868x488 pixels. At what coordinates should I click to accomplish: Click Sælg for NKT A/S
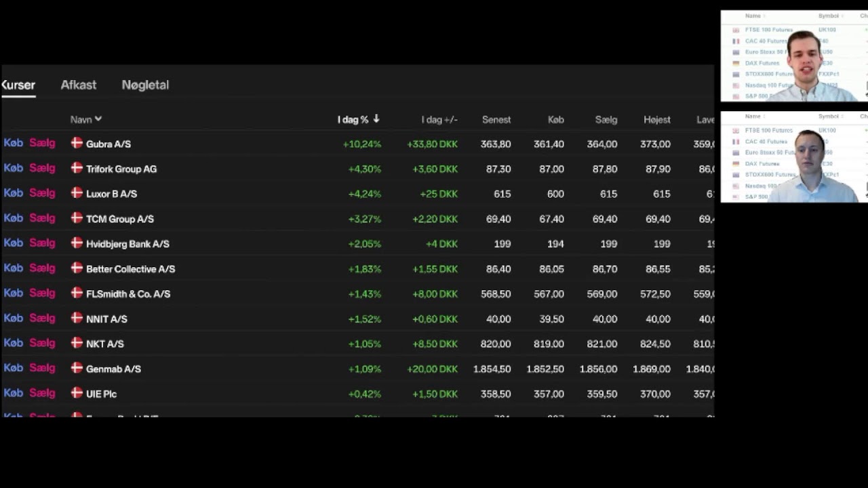(42, 343)
